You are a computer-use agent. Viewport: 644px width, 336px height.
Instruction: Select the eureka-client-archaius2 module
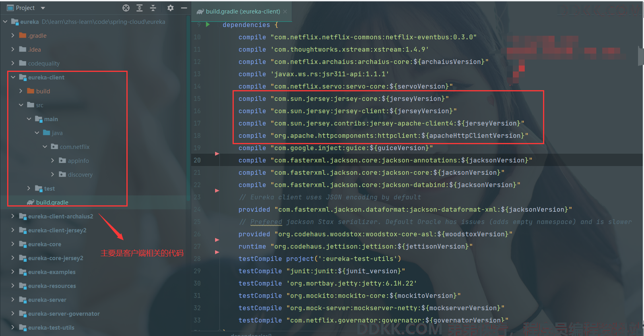60,216
